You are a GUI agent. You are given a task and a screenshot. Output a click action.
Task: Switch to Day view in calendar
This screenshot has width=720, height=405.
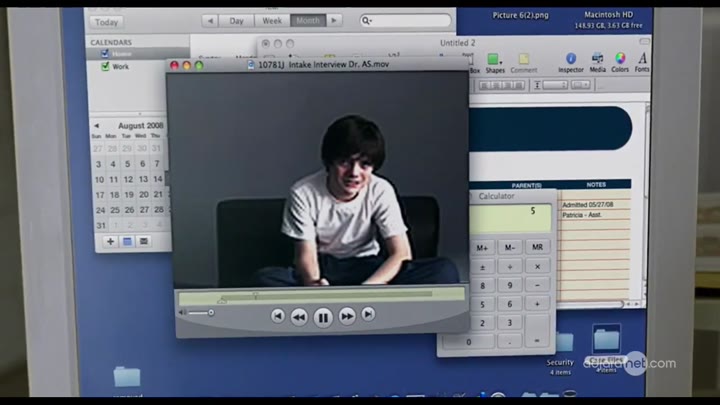tap(236, 20)
